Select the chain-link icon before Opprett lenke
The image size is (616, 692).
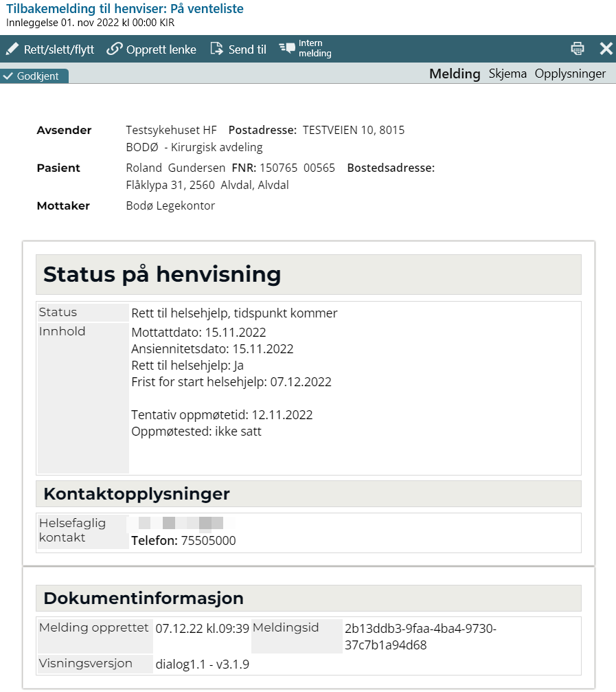(x=114, y=49)
